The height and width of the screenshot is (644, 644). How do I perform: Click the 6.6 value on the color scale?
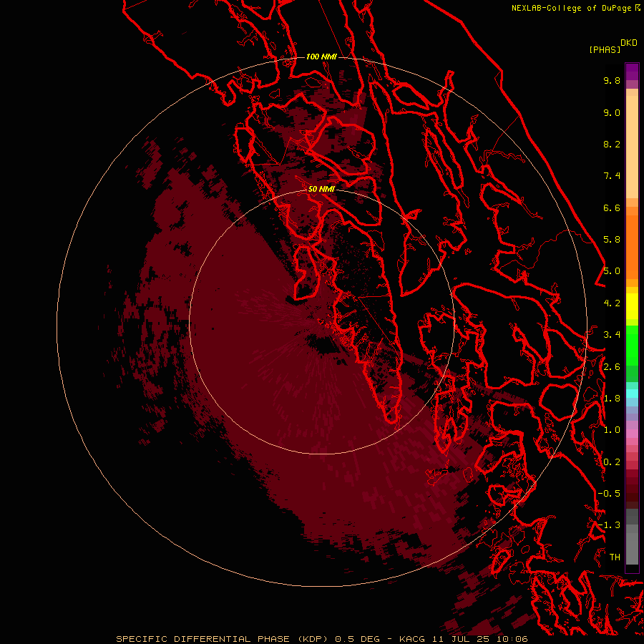[612, 208]
